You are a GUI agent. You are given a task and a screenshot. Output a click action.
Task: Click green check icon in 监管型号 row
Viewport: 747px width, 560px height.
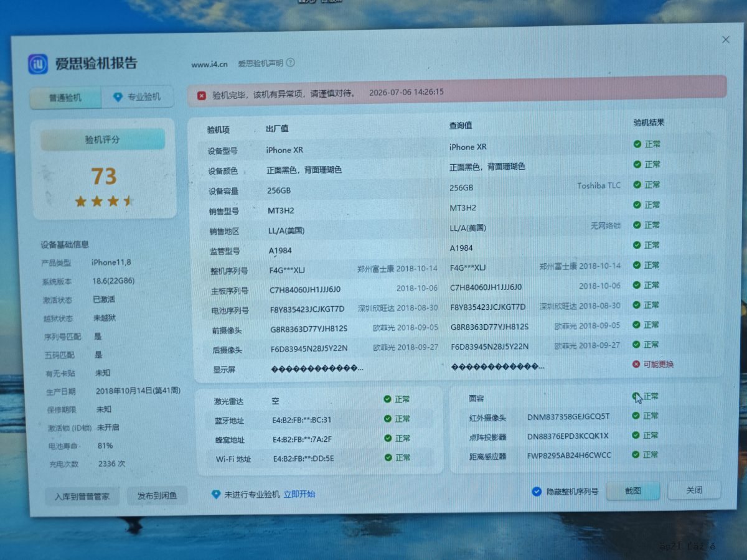pyautogui.click(x=637, y=245)
